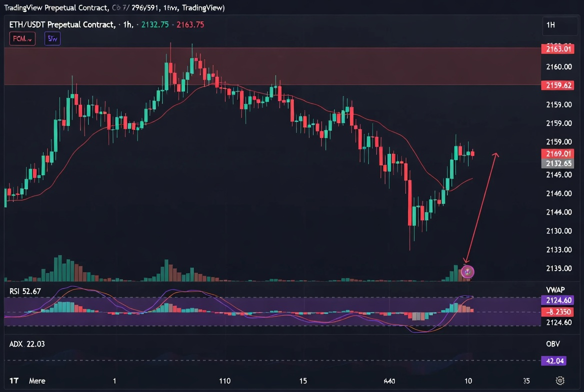Click the 2163.01 red price label
Screen dimensions: 584x392
tap(557, 49)
